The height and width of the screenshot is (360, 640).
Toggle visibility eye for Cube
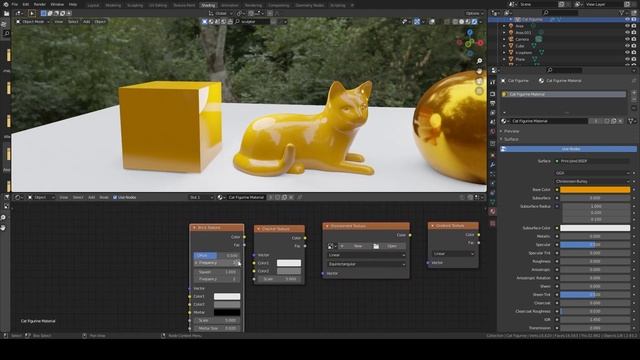627,46
